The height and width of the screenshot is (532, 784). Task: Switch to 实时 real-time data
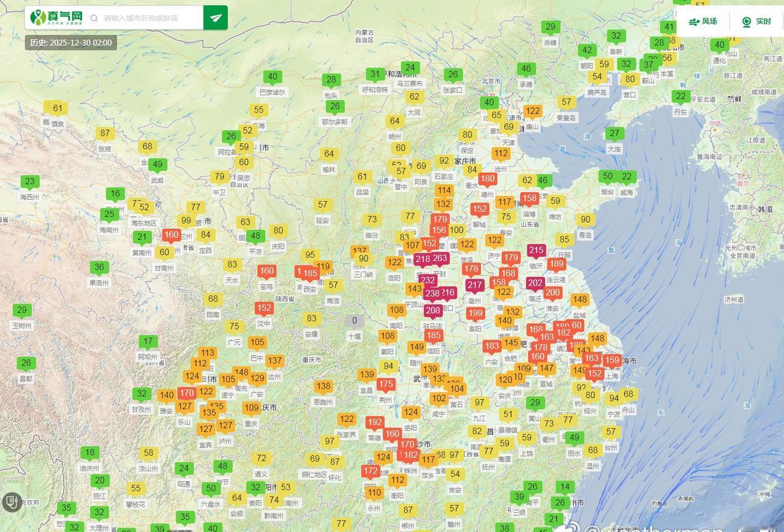[x=756, y=21]
